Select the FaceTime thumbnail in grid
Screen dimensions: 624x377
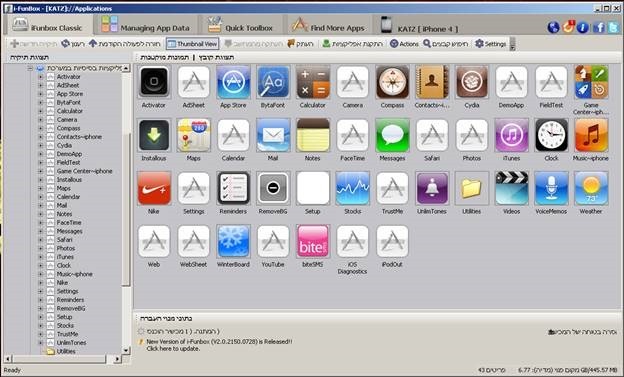pyautogui.click(x=353, y=135)
